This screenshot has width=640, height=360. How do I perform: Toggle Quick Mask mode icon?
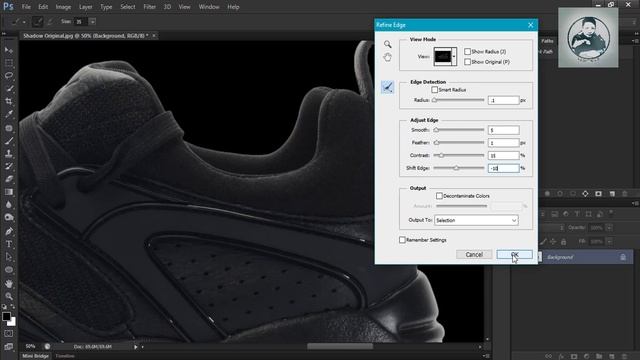coord(9,333)
